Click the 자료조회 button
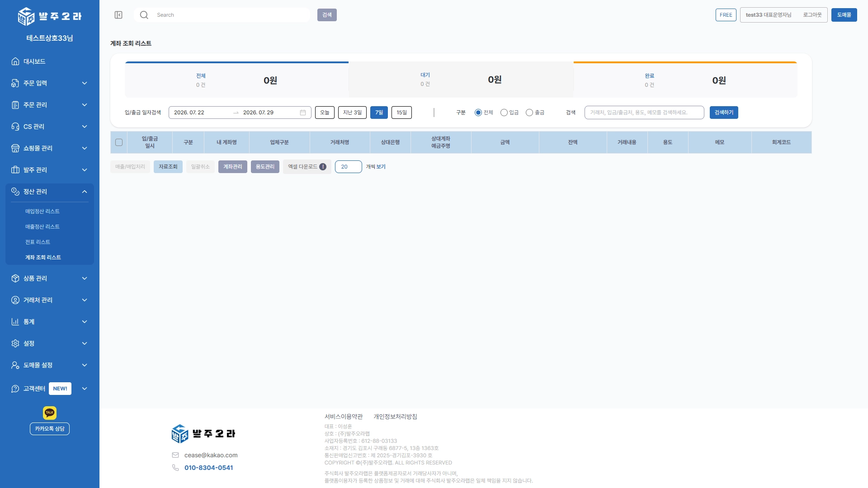Viewport: 868px width, 488px height. click(168, 167)
